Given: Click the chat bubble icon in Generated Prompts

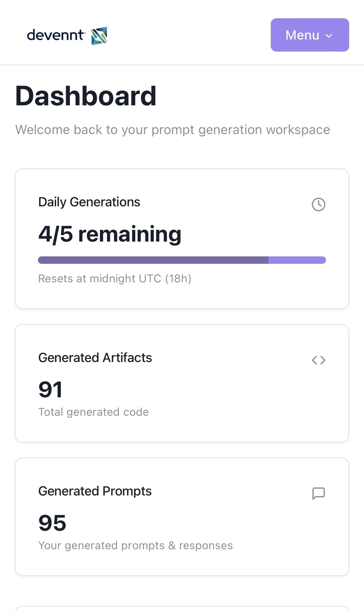Looking at the screenshot, I should point(318,493).
